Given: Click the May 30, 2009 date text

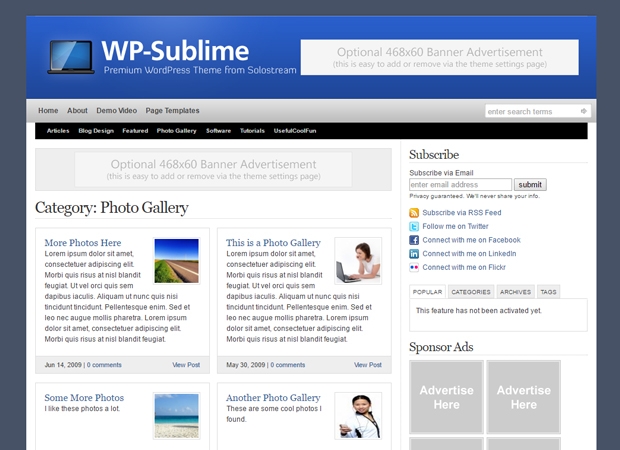Looking at the screenshot, I should [246, 365].
